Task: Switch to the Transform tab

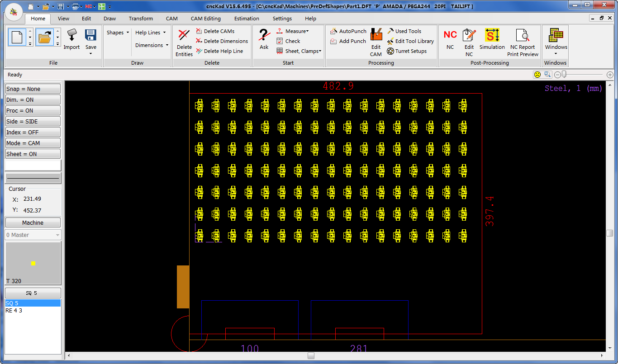Action: coord(141,19)
